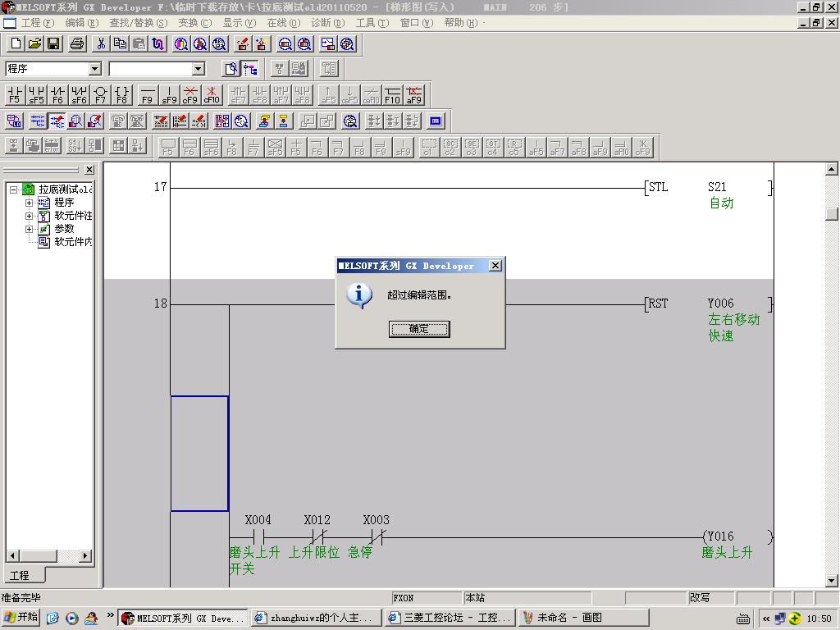Click the 开始 Start button
Image resolution: width=840 pixels, height=630 pixels.
(21, 618)
